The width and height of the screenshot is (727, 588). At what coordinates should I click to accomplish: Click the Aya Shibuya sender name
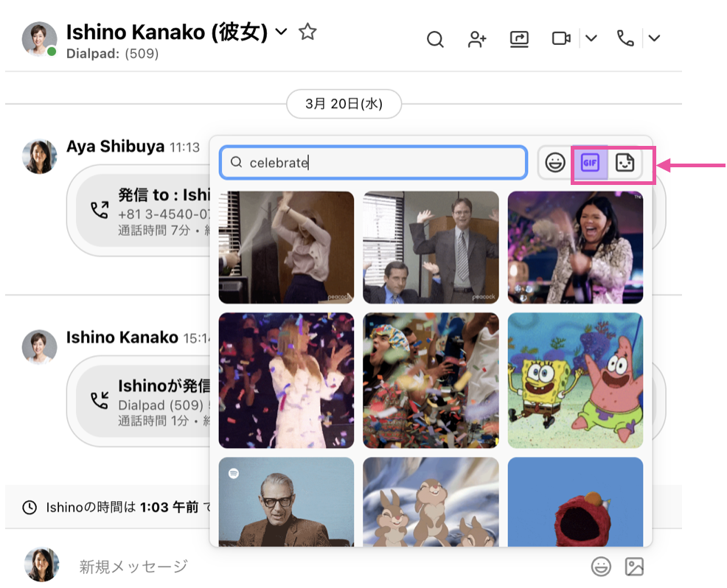coord(115,146)
